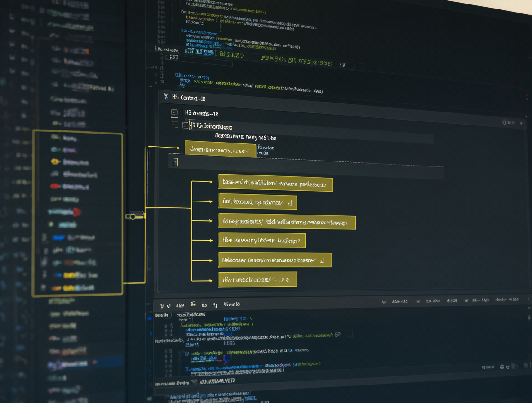Image resolution: width=532 pixels, height=403 pixels.
Task: Click the red arrow marker in the sidebar list
Action: pyautogui.click(x=77, y=212)
